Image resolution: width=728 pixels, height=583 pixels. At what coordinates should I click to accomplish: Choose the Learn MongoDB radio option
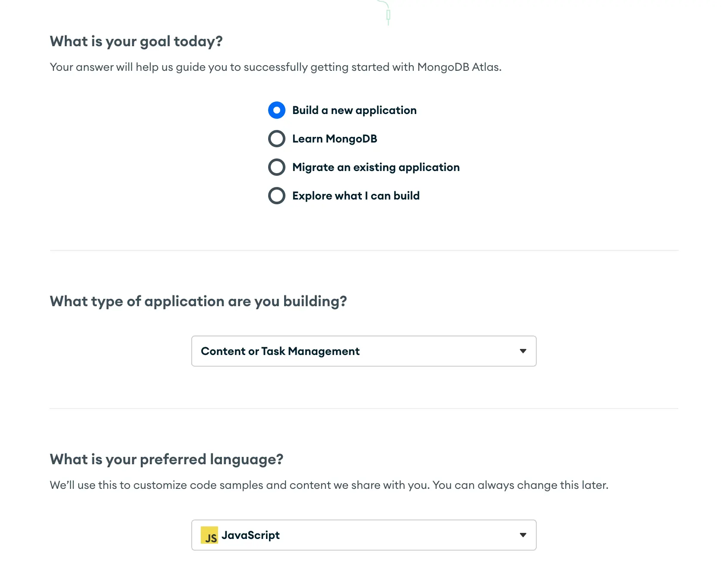pyautogui.click(x=277, y=139)
